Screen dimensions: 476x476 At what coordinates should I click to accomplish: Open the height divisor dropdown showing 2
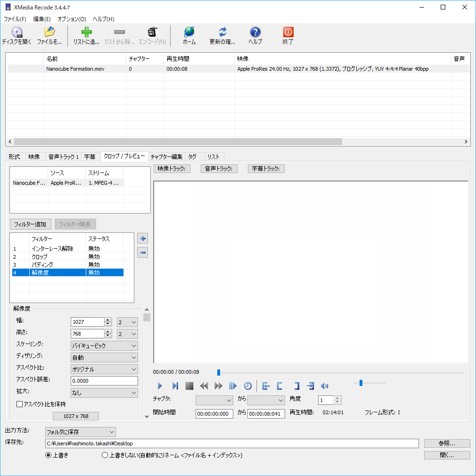coord(127,334)
